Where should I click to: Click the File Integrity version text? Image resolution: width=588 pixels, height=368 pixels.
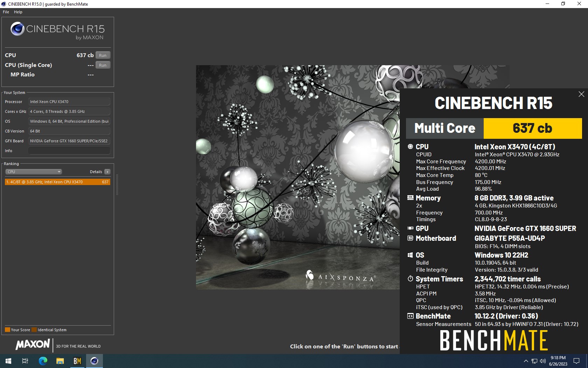click(x=506, y=270)
